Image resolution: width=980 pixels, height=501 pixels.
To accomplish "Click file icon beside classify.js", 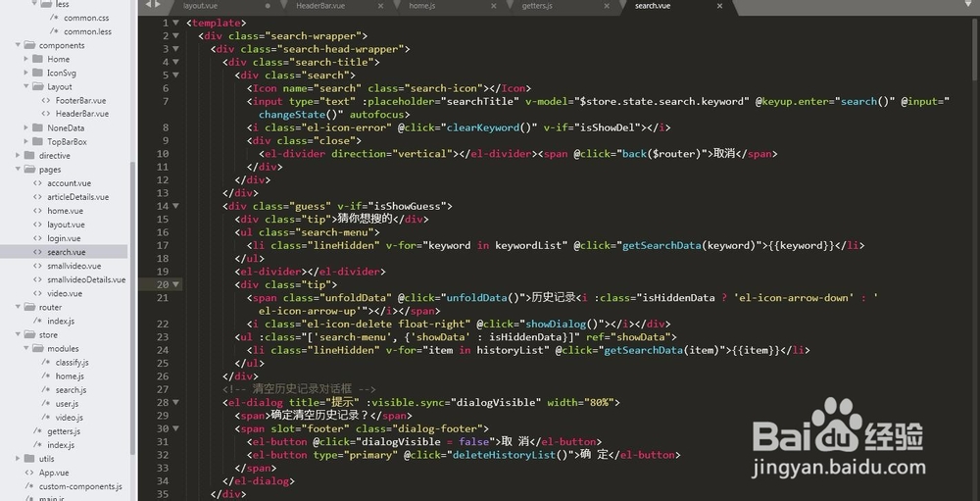I will [x=46, y=362].
